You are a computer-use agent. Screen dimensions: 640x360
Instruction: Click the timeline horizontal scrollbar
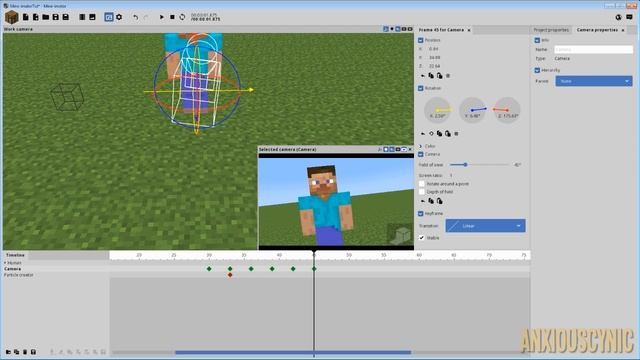pyautogui.click(x=293, y=352)
